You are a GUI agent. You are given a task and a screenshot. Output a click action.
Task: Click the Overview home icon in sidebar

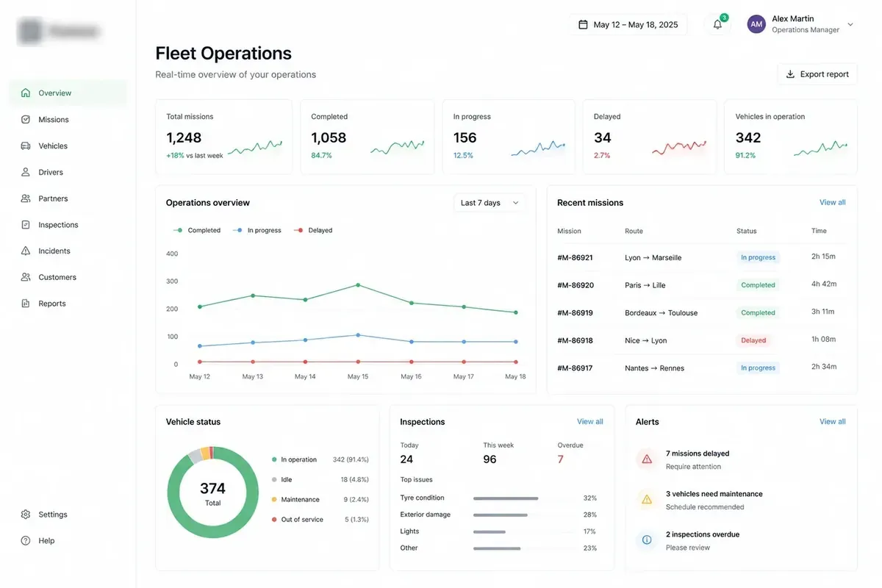coord(26,93)
